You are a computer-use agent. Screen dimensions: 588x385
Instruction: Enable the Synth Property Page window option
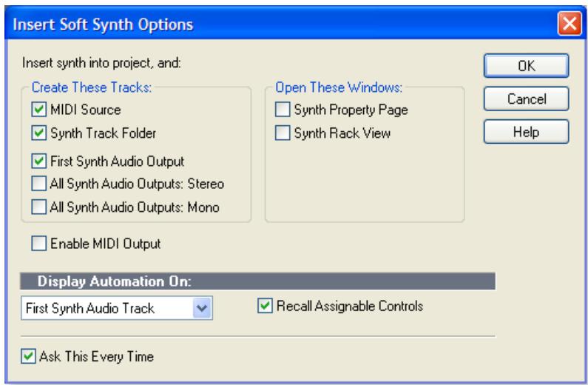[x=281, y=110]
